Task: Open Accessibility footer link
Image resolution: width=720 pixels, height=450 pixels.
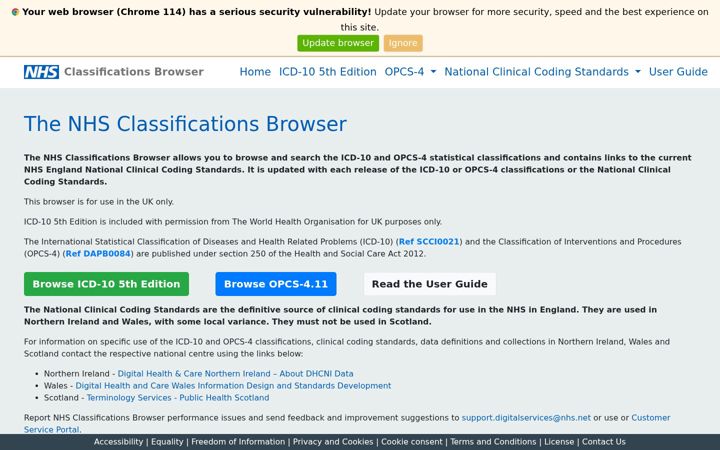Action: click(x=118, y=442)
